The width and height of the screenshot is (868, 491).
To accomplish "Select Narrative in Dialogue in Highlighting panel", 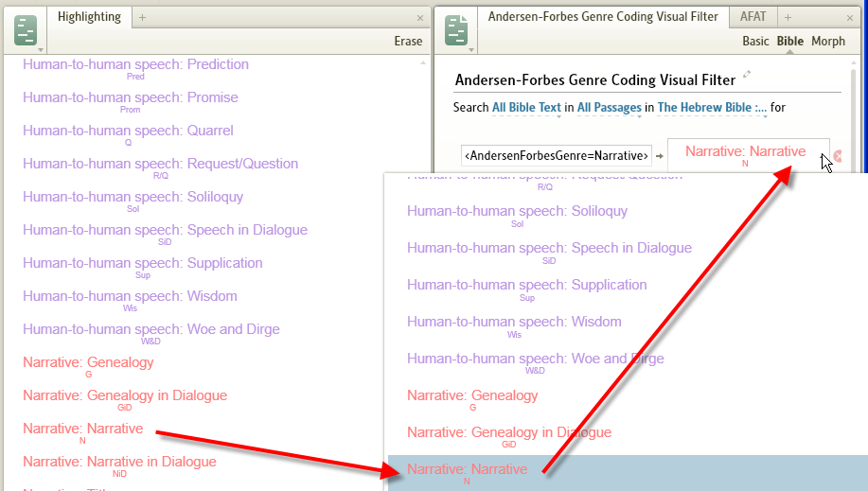I will pos(119,467).
